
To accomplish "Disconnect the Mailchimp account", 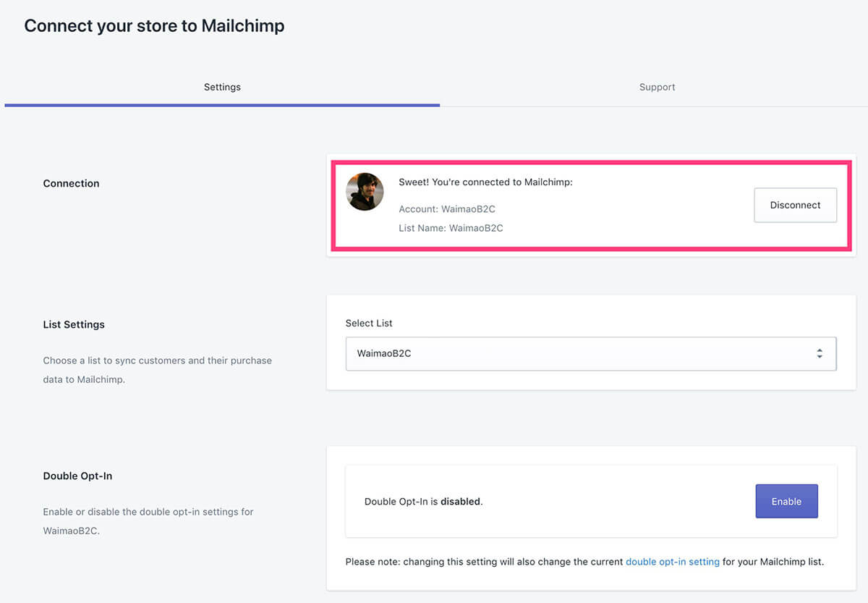I will [795, 205].
